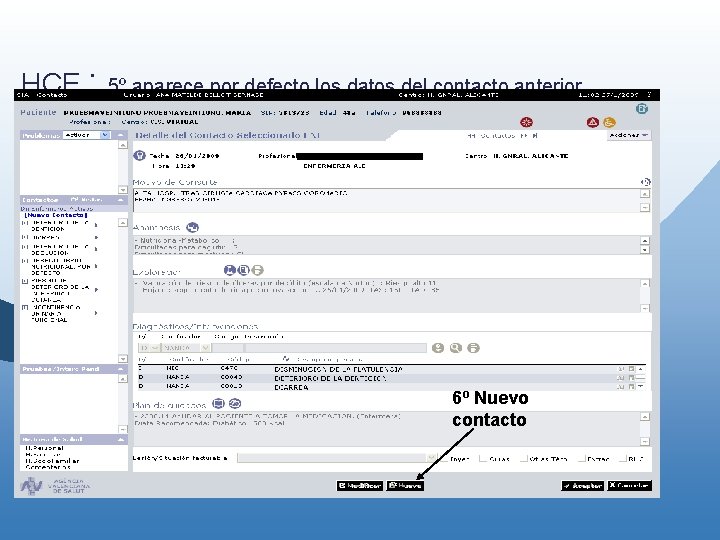Click the Nuevo button
Image resolution: width=720 pixels, height=540 pixels.
click(405, 485)
